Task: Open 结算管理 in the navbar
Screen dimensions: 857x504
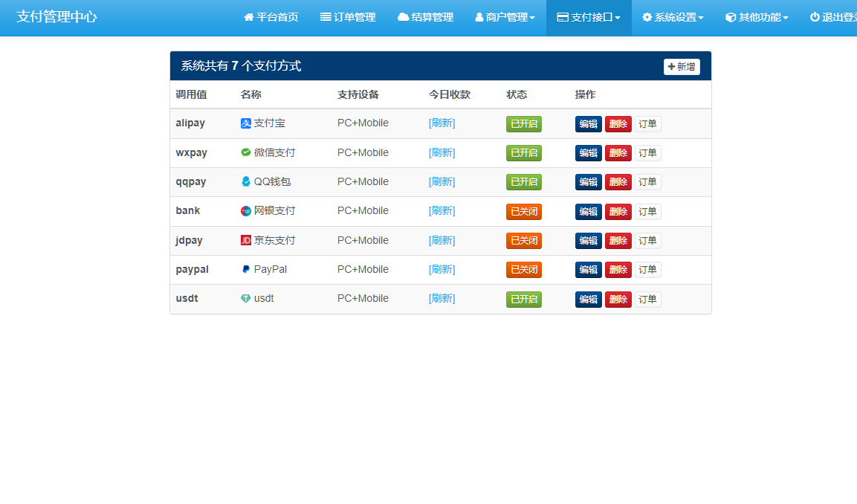Action: [425, 18]
